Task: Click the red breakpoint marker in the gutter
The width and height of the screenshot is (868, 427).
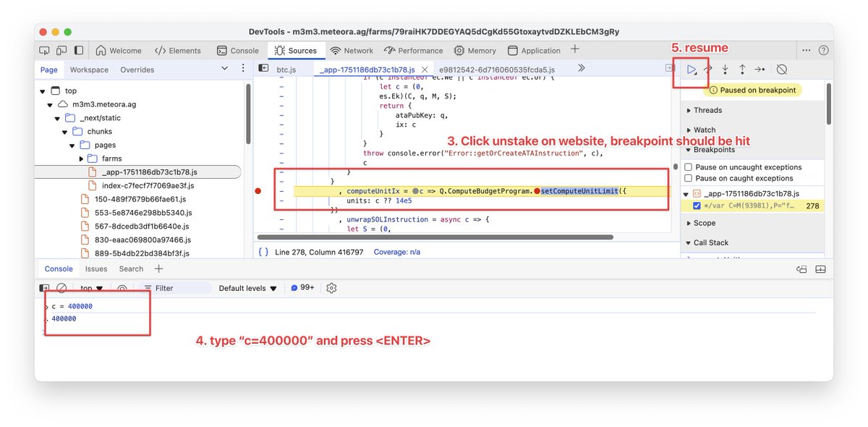Action: (258, 191)
